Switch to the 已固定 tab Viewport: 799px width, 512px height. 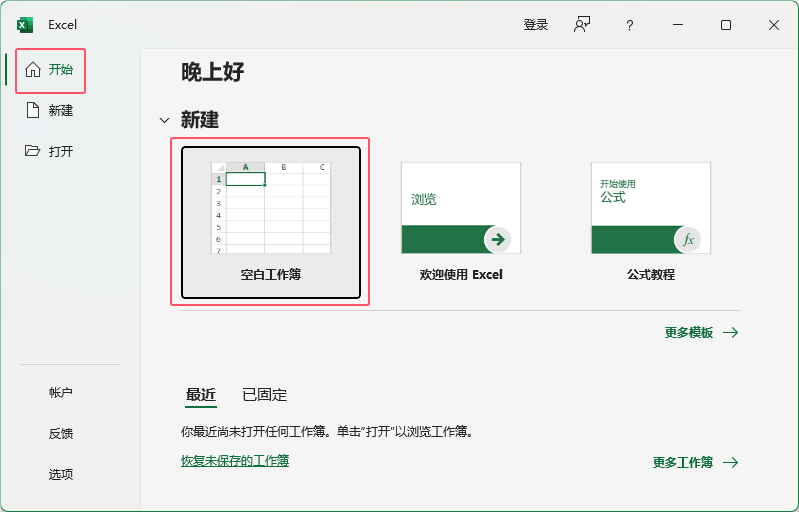(264, 395)
